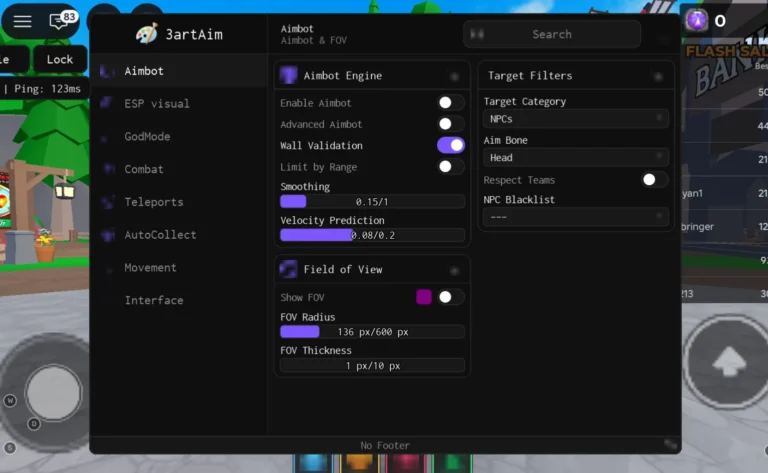Switch to the Aimbot tab
Viewport: 768px width, 473px height.
(179, 71)
